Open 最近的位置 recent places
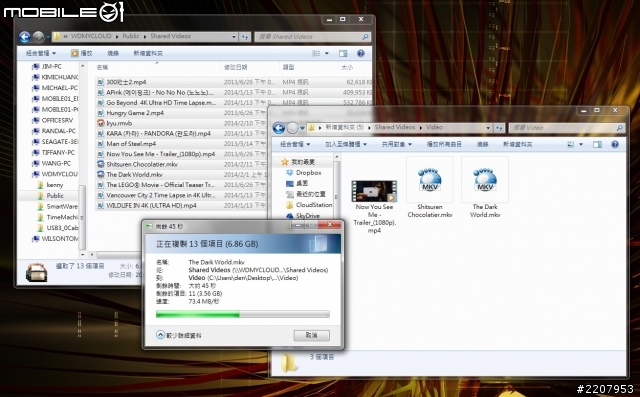Image resolution: width=640 pixels, height=397 pixels. click(306, 194)
